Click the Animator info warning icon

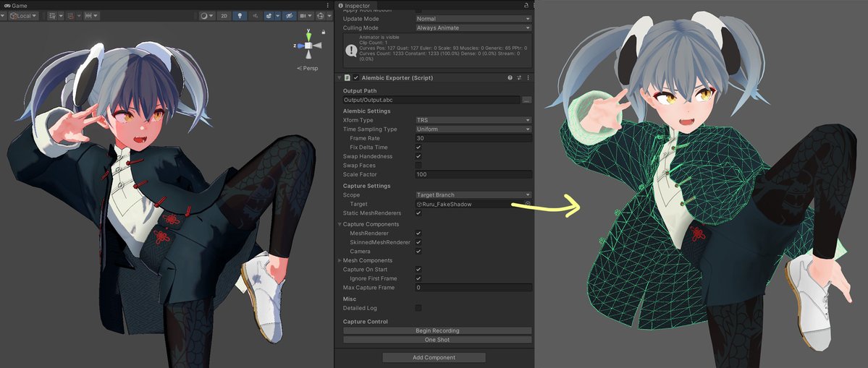[x=351, y=51]
